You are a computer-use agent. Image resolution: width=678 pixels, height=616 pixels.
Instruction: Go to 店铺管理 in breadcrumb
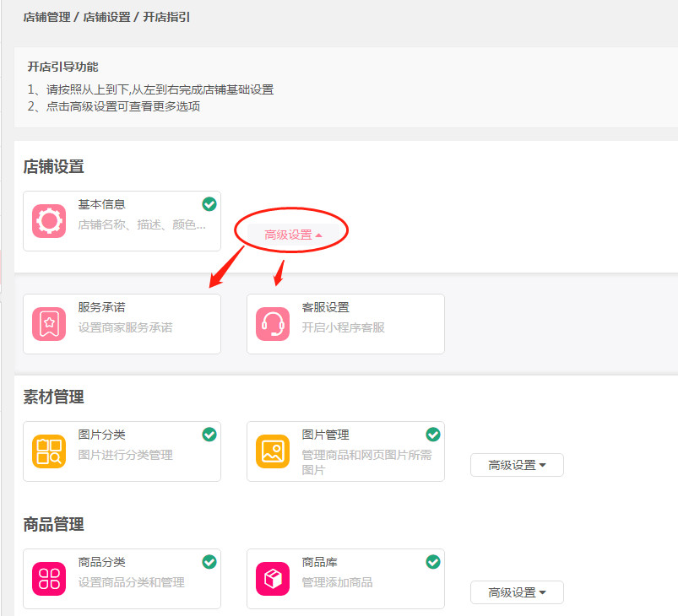pos(46,17)
